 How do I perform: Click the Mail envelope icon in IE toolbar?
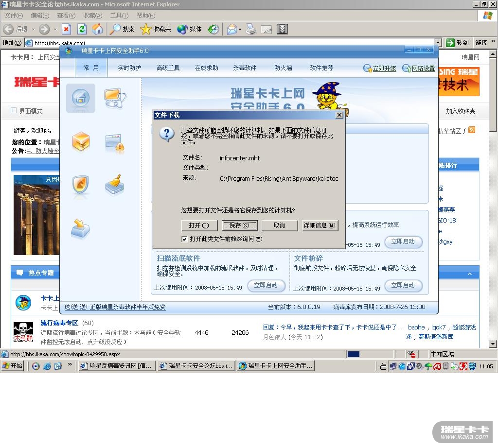[x=232, y=29]
